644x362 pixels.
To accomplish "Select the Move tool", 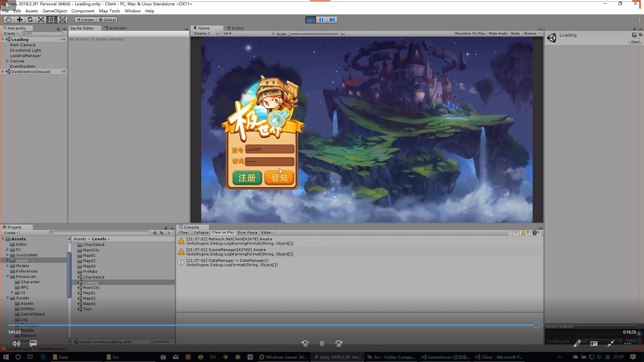I will (19, 19).
